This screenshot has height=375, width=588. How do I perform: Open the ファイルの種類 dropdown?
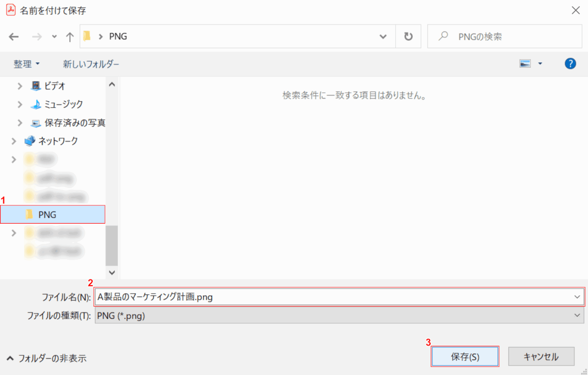tap(339, 316)
